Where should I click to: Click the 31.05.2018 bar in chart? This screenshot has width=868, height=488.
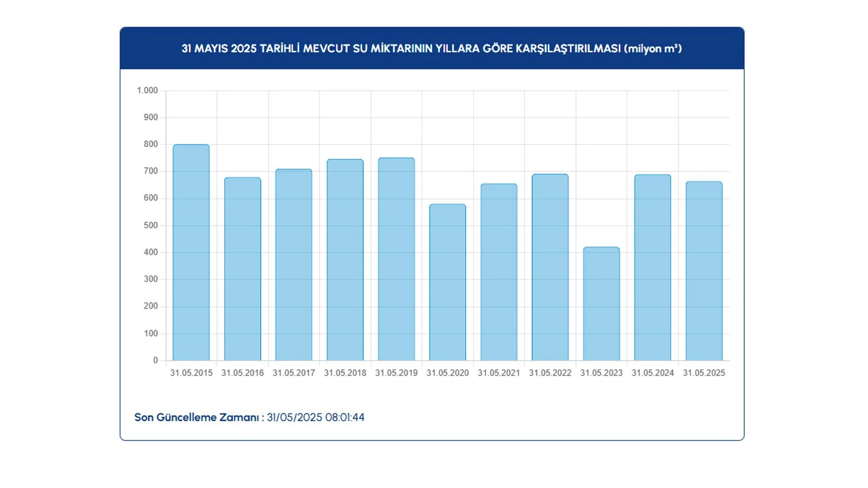(345, 260)
